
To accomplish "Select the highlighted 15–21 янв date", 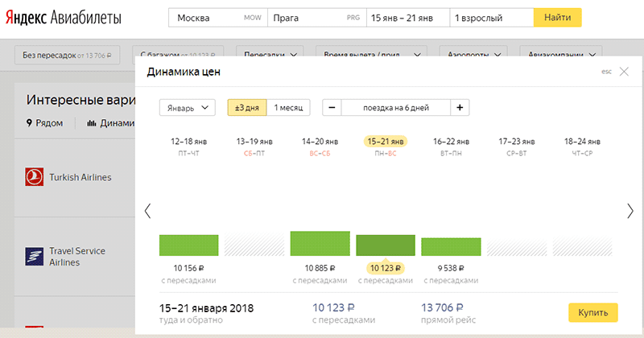I will click(x=386, y=142).
